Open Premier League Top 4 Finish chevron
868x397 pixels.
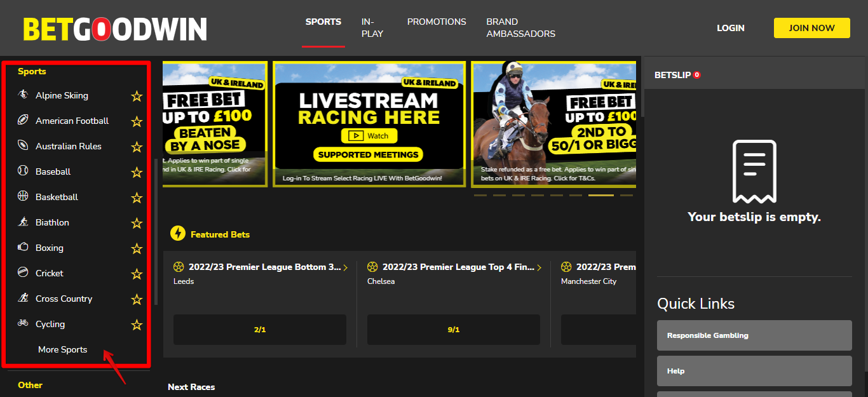coord(539,267)
